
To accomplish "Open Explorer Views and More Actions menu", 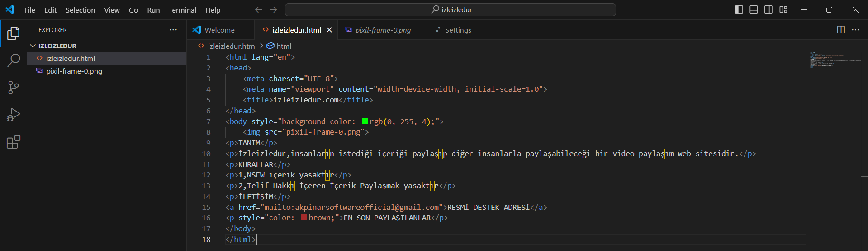I will click(173, 30).
